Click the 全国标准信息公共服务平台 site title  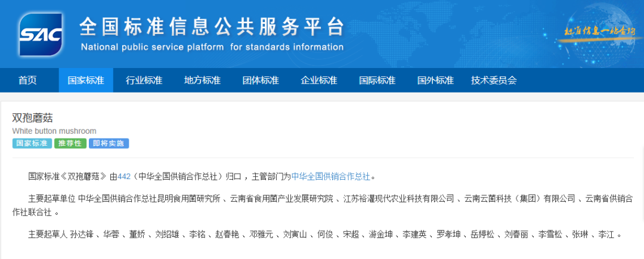point(212,26)
